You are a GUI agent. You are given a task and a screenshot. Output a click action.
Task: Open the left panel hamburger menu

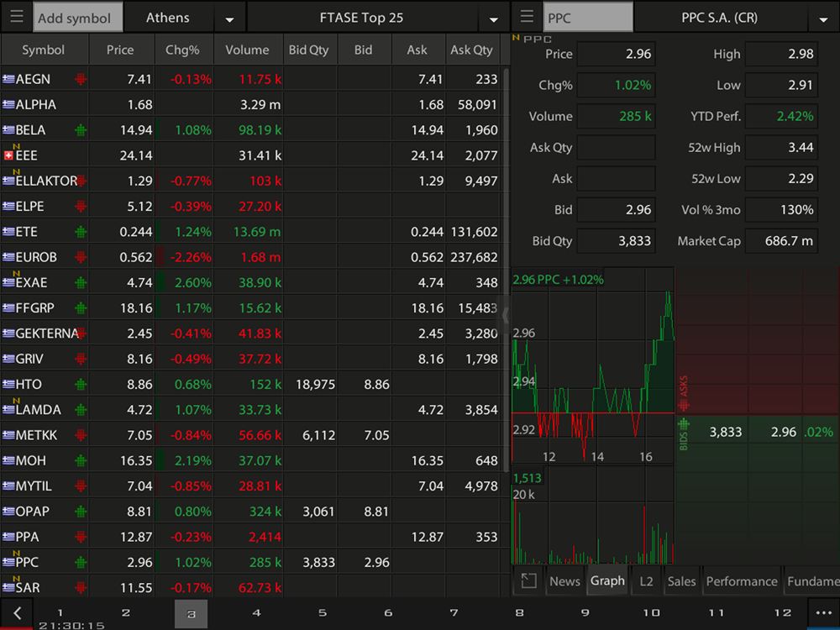(17, 17)
